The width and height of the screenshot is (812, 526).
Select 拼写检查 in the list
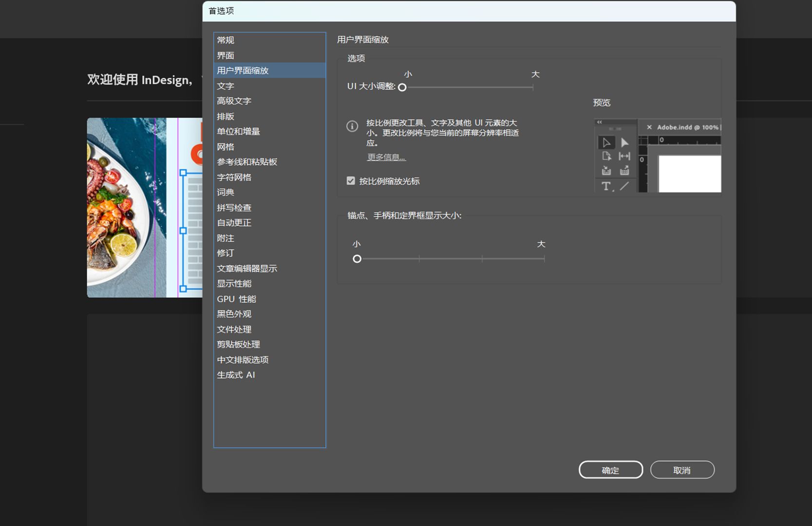tap(269, 208)
